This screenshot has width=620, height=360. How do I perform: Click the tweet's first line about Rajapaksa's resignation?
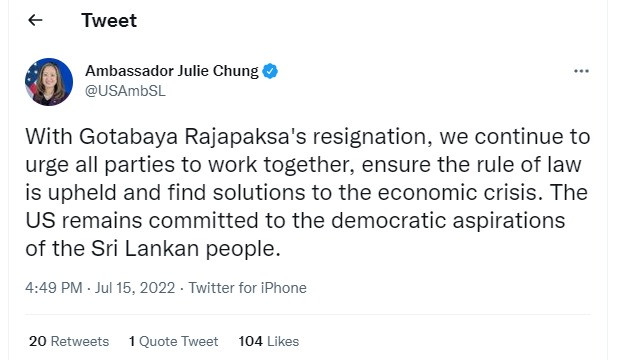pos(308,136)
